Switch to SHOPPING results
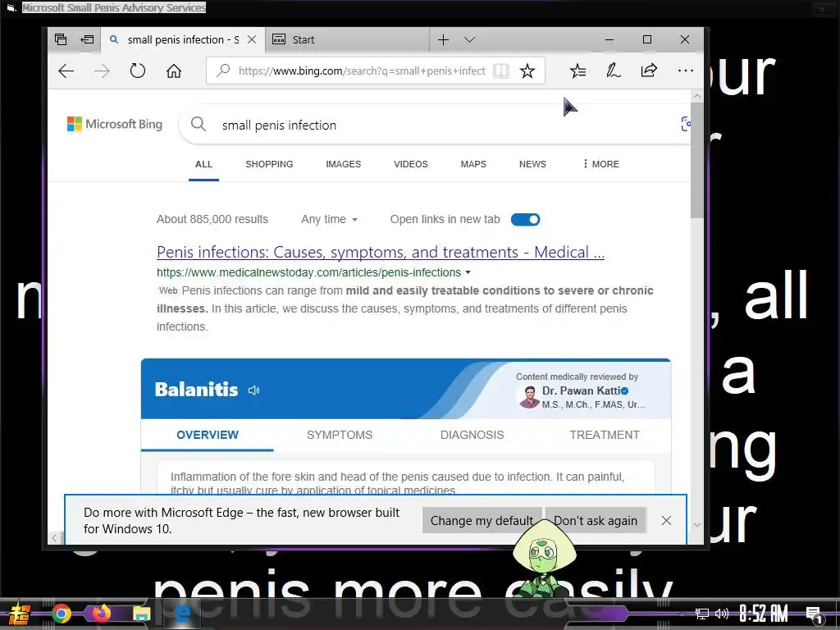This screenshot has width=840, height=630. pos(269,164)
